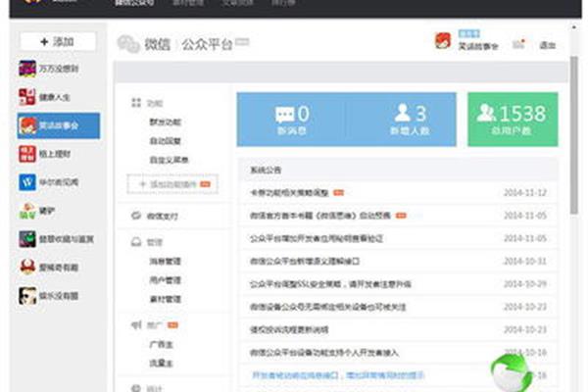The image size is (588, 392).
Task: Click the 功能 grid icon
Action: (x=136, y=102)
